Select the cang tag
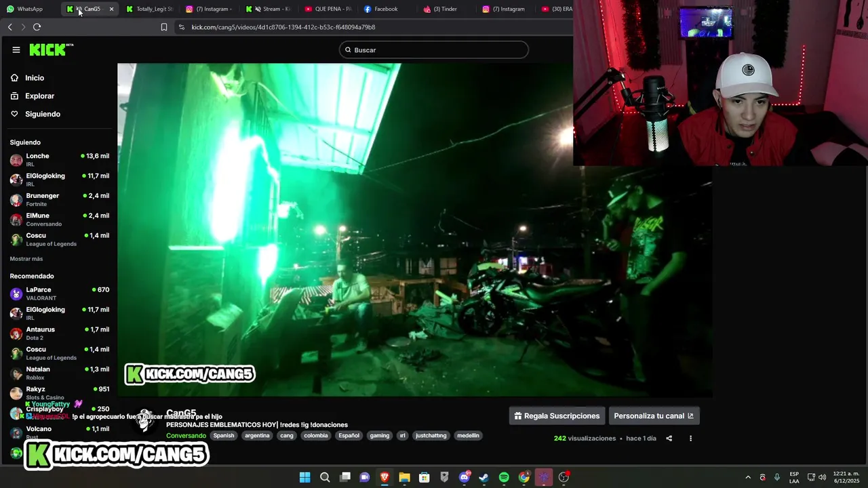This screenshot has width=868, height=488. (x=287, y=436)
